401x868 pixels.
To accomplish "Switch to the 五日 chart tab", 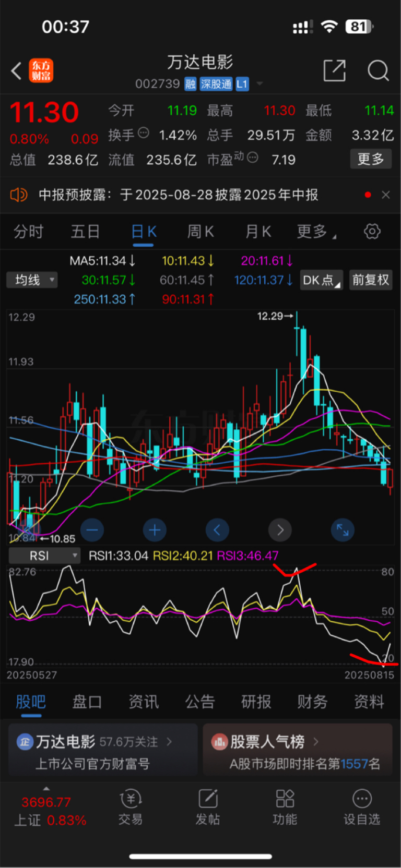I will (85, 232).
